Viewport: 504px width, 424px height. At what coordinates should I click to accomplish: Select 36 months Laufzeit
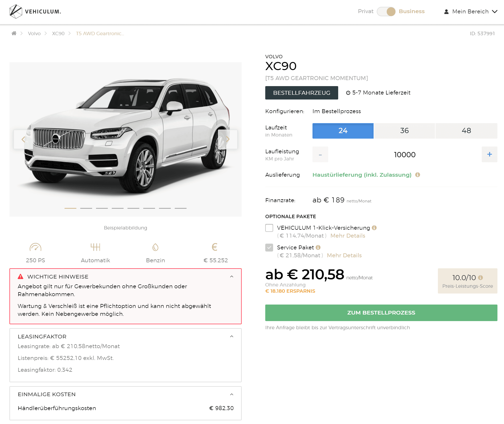(404, 131)
